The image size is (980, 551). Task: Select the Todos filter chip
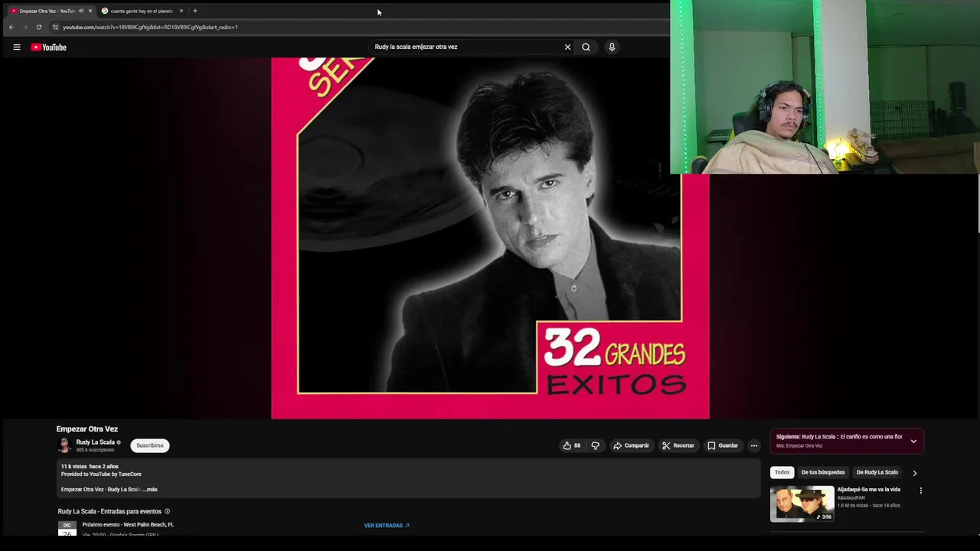(x=782, y=472)
